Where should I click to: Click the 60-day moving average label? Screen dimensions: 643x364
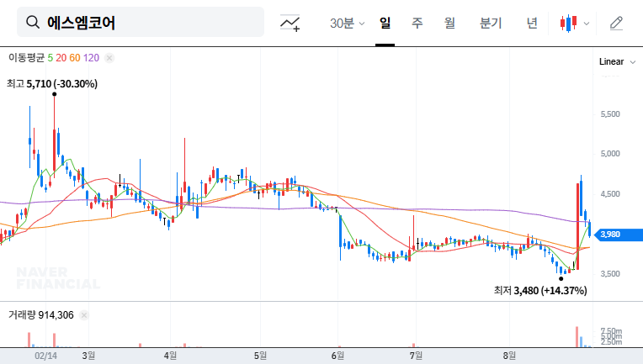(75, 58)
